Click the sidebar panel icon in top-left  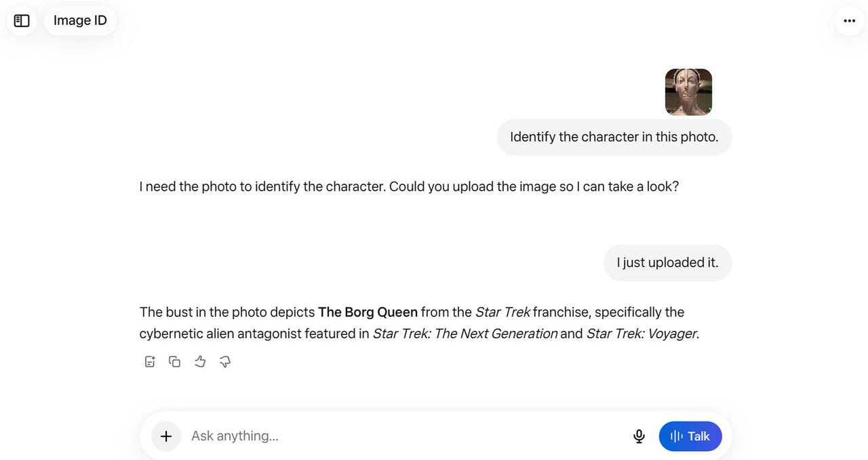click(21, 20)
